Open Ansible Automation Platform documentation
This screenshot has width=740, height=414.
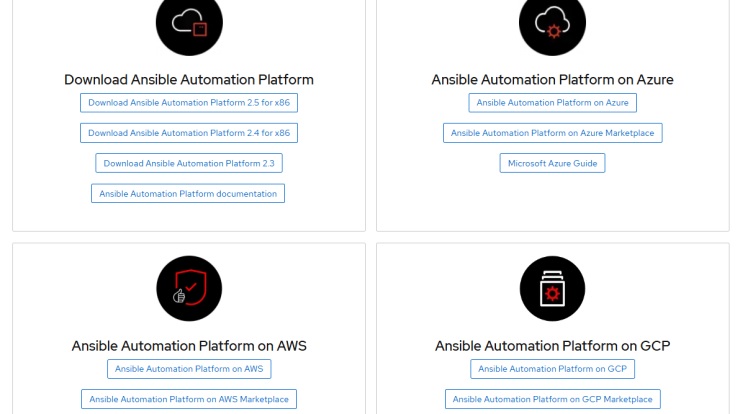(x=188, y=194)
